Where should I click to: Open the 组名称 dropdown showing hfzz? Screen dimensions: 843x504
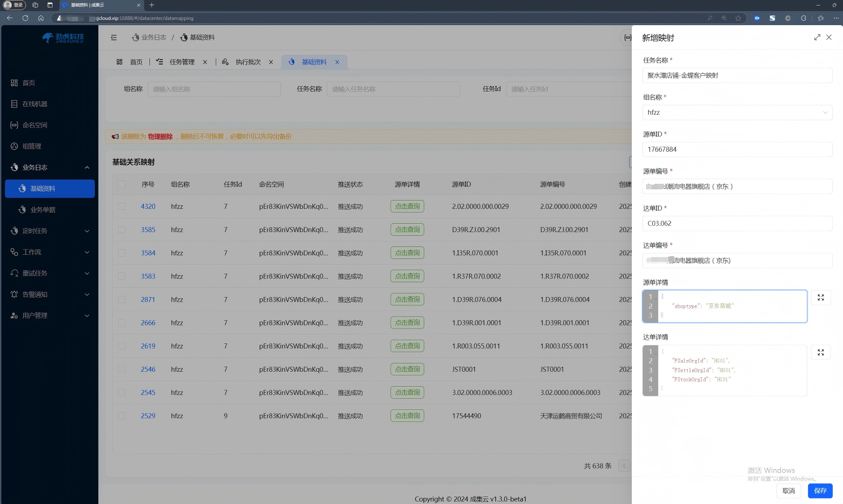pyautogui.click(x=737, y=112)
